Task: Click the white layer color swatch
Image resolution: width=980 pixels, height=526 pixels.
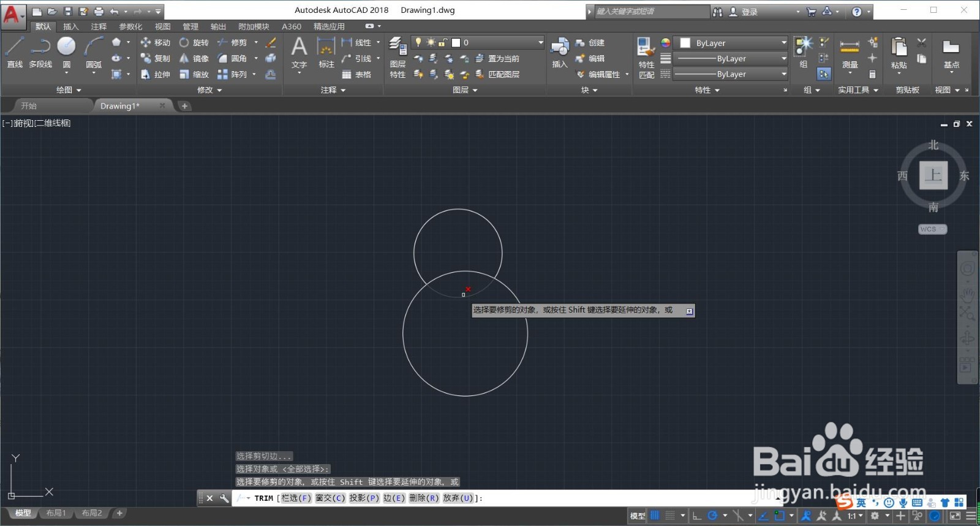Action: point(456,42)
